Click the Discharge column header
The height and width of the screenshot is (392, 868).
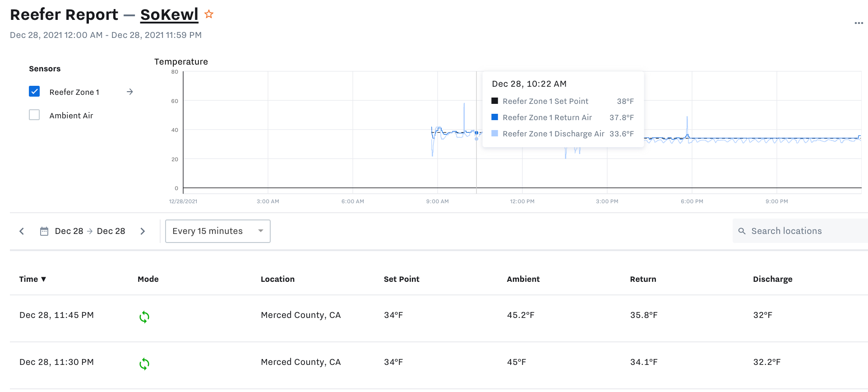click(x=772, y=279)
